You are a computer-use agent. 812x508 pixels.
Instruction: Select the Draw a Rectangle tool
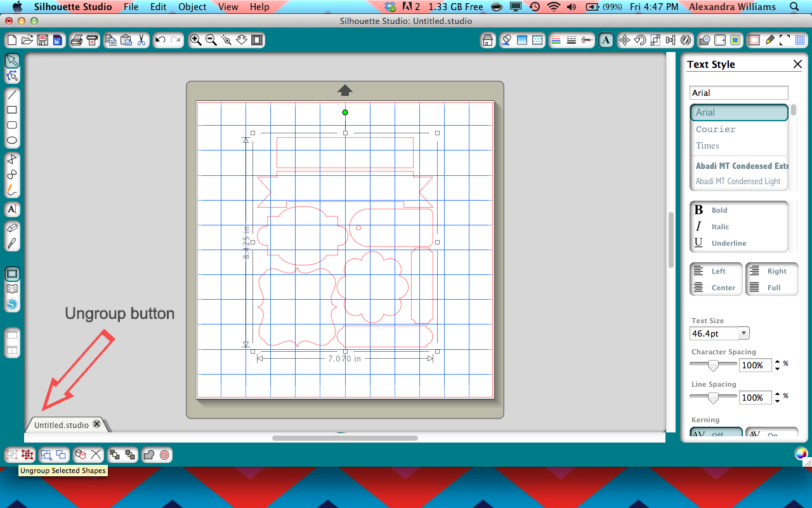coord(12,110)
